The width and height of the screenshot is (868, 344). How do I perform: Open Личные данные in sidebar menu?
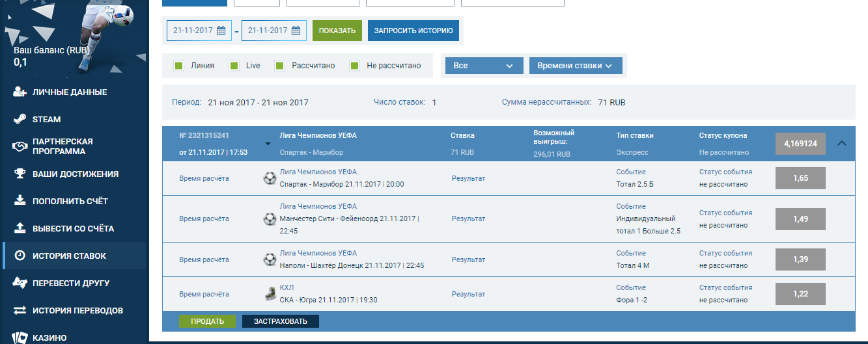click(x=70, y=92)
